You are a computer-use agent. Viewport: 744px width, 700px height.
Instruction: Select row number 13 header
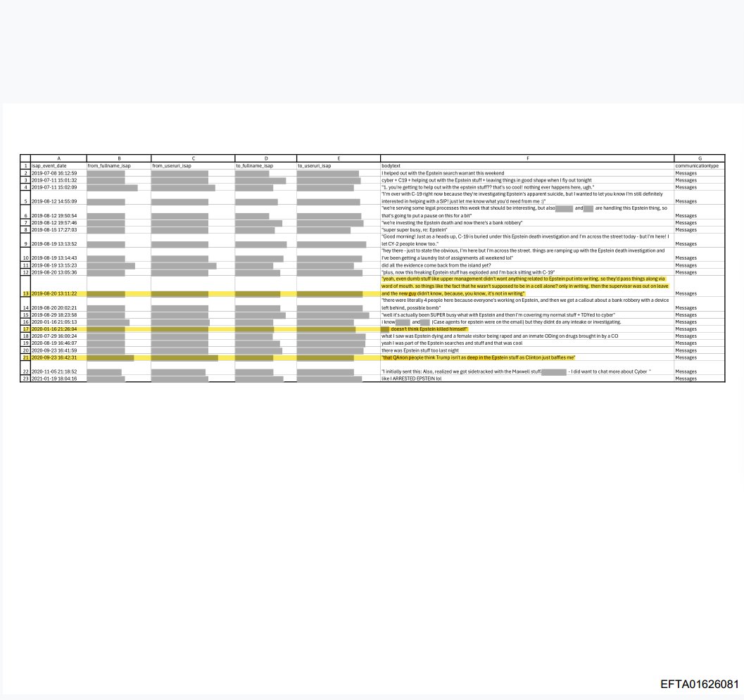25,286
